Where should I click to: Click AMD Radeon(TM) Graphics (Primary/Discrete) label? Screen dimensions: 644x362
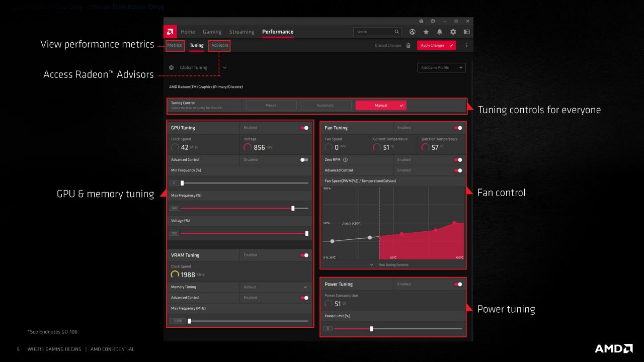(x=206, y=87)
